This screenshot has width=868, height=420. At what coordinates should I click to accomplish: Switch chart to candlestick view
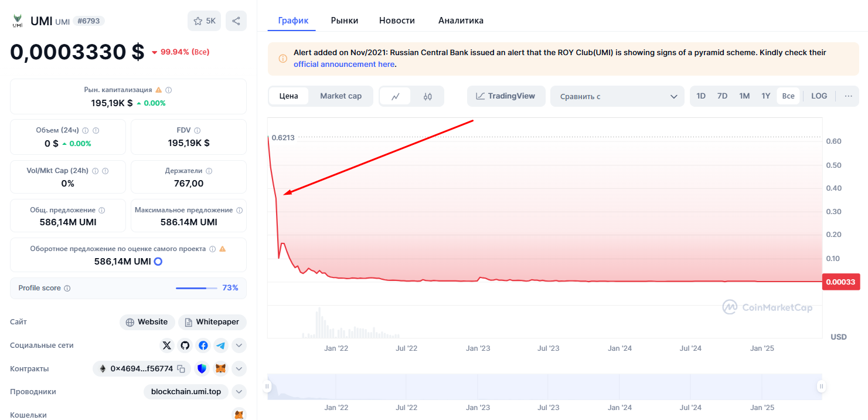pyautogui.click(x=427, y=96)
